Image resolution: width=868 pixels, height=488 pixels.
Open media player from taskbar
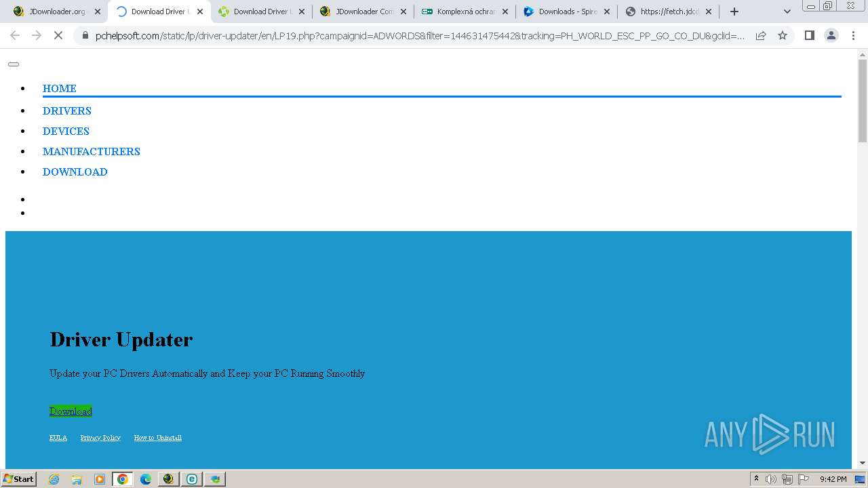100,479
